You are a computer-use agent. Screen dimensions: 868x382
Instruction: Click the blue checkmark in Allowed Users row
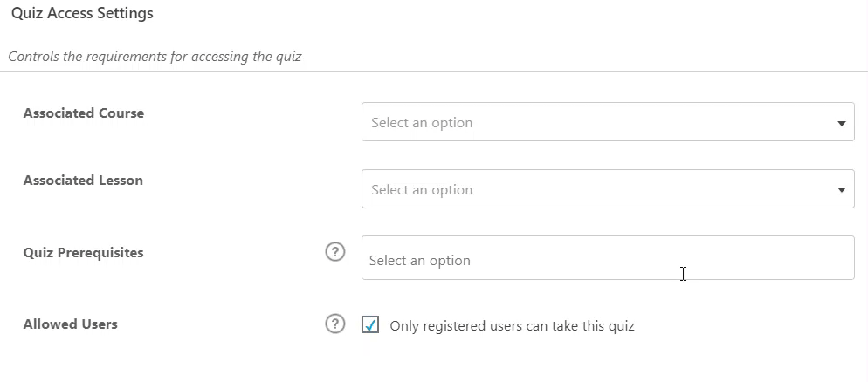(x=370, y=325)
